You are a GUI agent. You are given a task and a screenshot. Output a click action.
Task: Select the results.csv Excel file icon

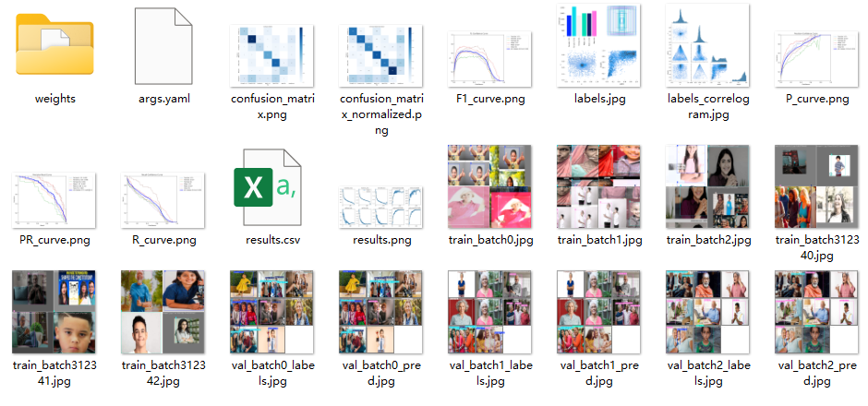268,187
